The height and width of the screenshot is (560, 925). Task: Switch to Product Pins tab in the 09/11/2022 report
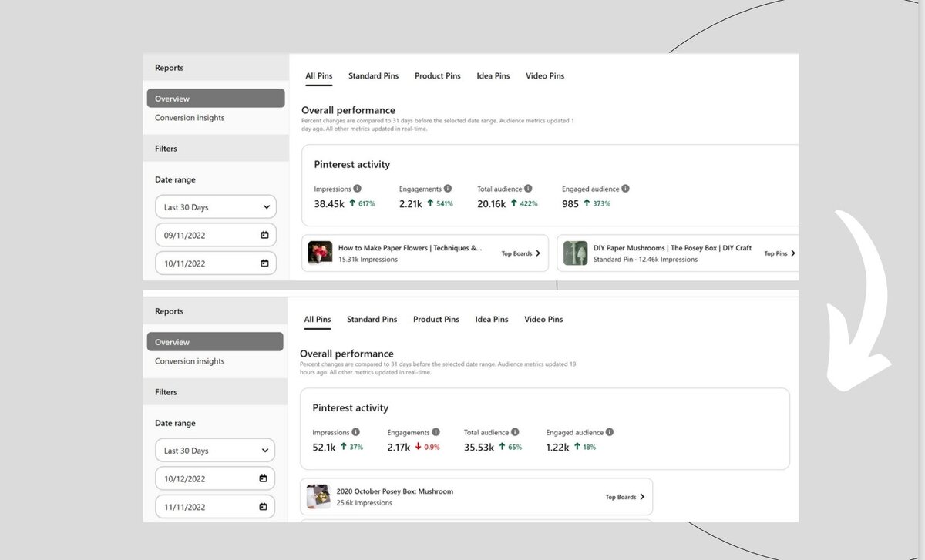pos(438,76)
